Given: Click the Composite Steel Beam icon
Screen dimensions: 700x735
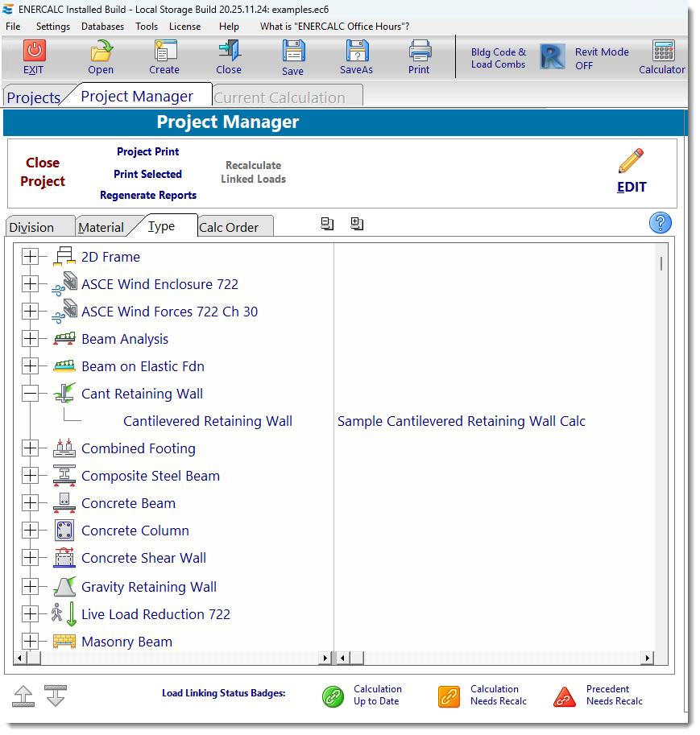Looking at the screenshot, I should pos(64,475).
